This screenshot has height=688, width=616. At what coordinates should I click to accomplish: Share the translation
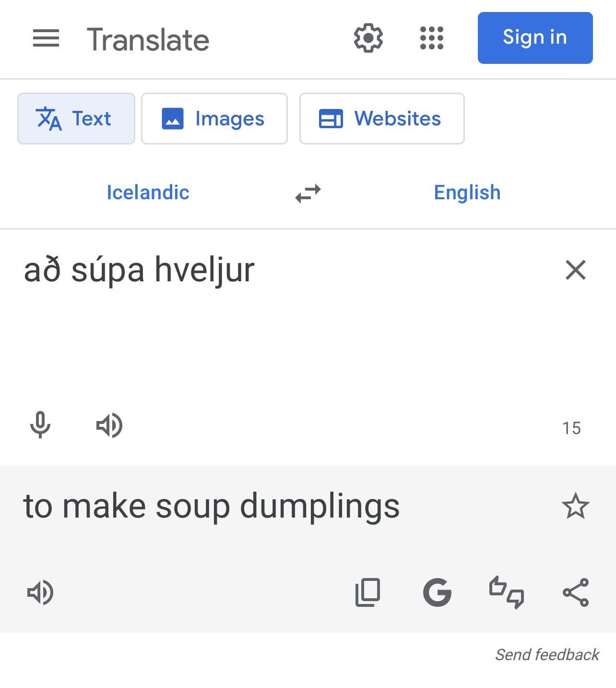coord(575,592)
